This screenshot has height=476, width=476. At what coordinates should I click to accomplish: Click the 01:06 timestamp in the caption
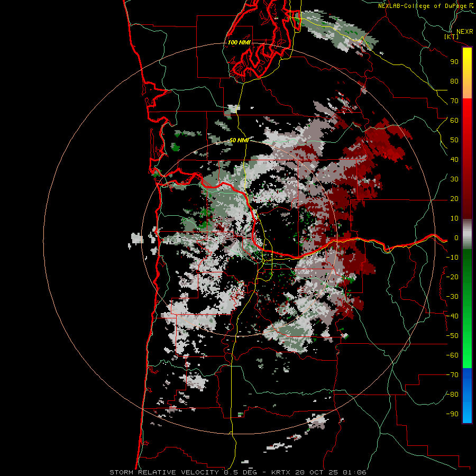point(354,472)
